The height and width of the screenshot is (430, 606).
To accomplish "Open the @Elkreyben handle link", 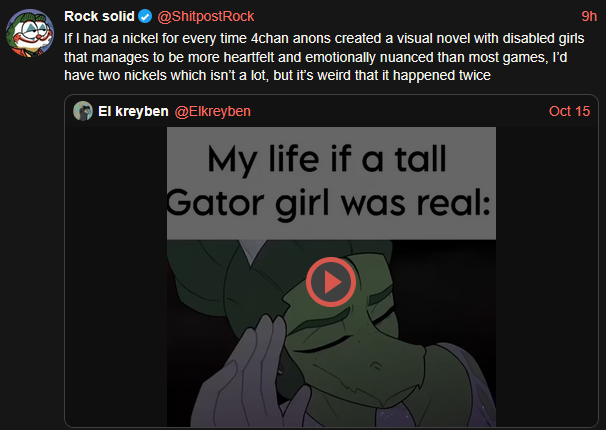I will point(217,110).
